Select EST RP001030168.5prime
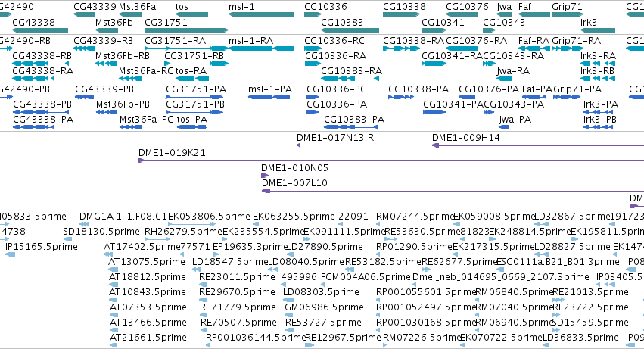 coord(378,331)
